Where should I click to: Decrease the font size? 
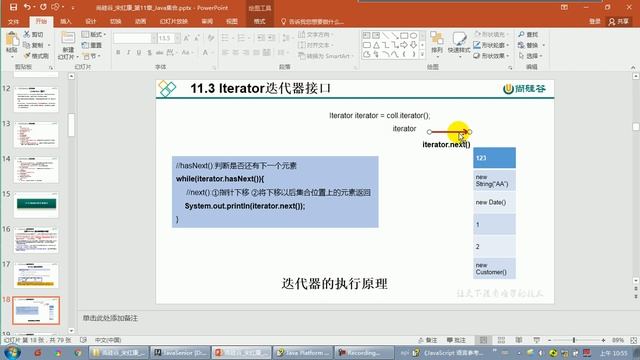197,38
